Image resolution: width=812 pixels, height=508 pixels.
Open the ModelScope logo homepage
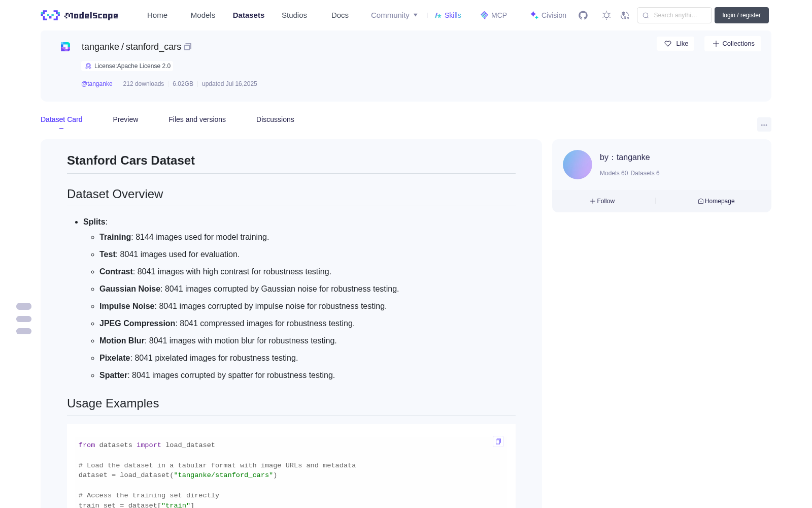point(80,15)
